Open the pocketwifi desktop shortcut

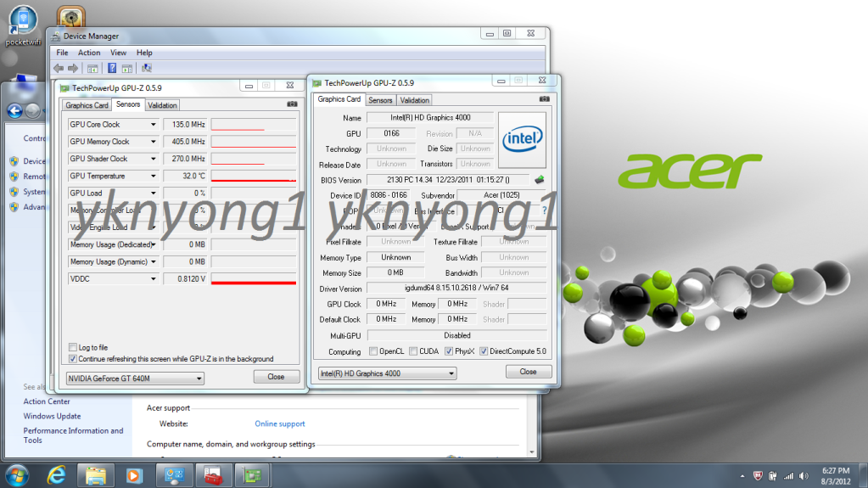tap(23, 25)
